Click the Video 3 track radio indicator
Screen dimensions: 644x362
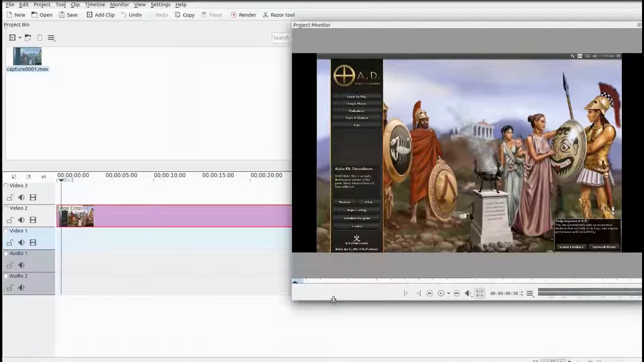coord(6,186)
